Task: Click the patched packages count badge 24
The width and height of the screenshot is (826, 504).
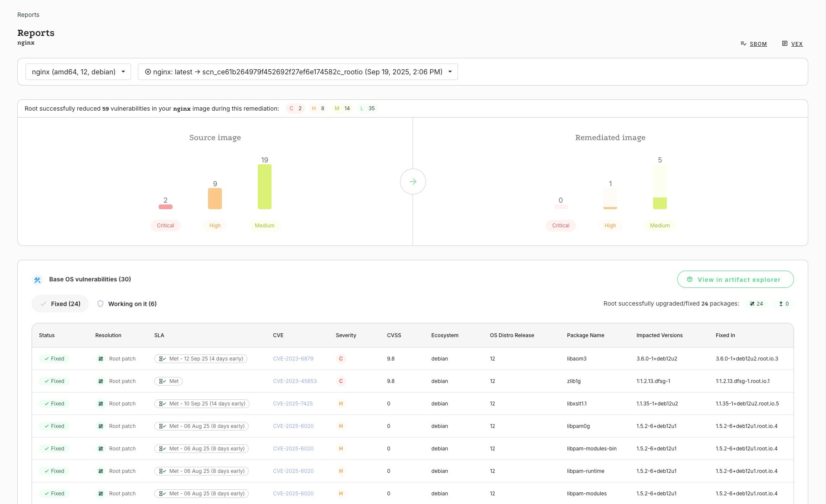Action: (756, 304)
